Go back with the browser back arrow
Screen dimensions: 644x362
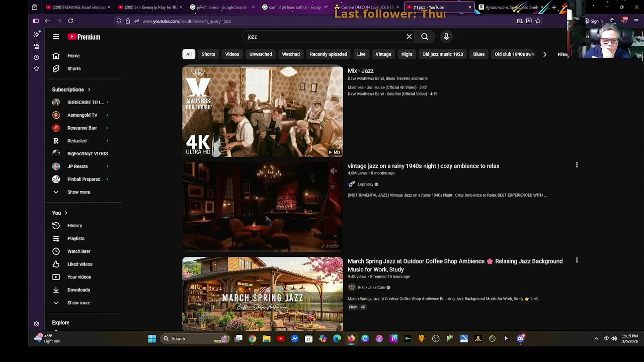pyautogui.click(x=47, y=21)
